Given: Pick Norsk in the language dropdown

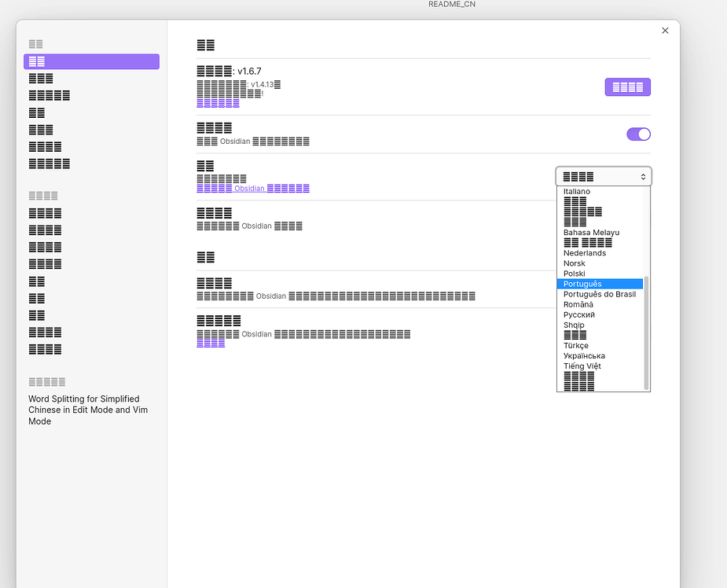Looking at the screenshot, I should [x=575, y=263].
